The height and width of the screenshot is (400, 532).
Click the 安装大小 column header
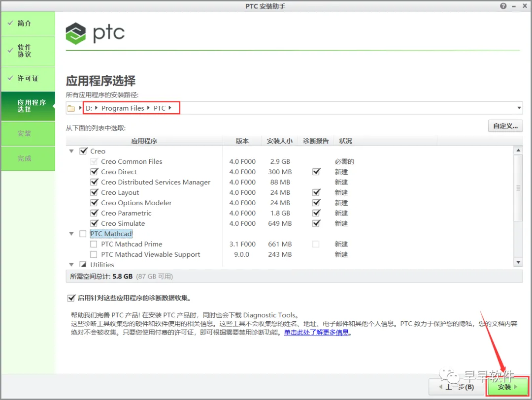(x=280, y=141)
